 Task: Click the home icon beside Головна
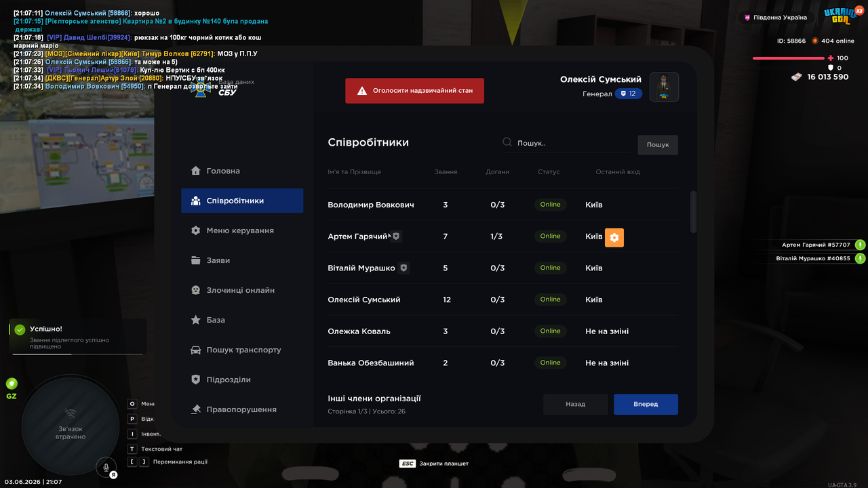pos(196,171)
